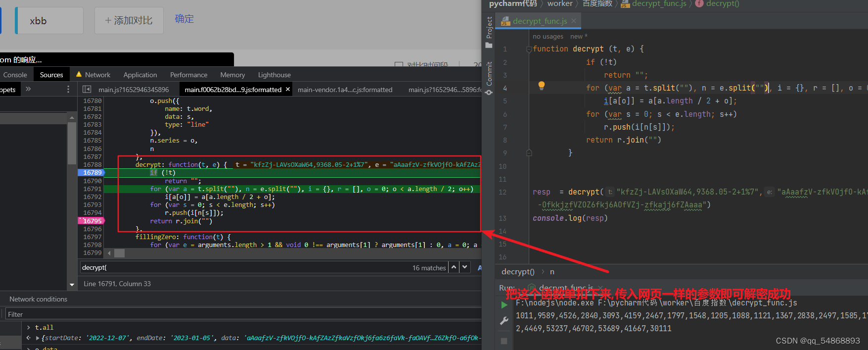Focus the decrypt( search input field
868x350 pixels.
[245, 267]
